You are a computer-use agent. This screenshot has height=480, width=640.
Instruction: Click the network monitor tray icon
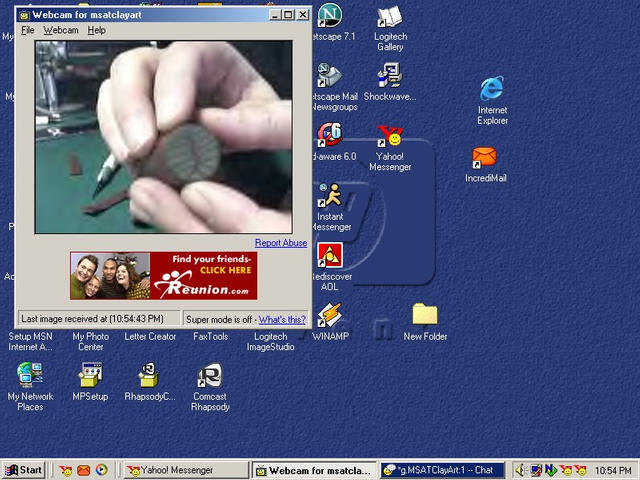pos(536,471)
